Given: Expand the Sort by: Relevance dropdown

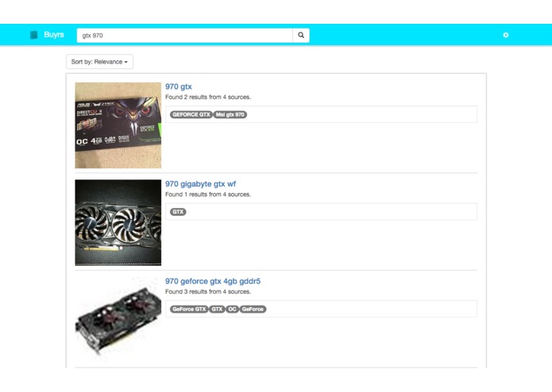Looking at the screenshot, I should click(x=99, y=62).
